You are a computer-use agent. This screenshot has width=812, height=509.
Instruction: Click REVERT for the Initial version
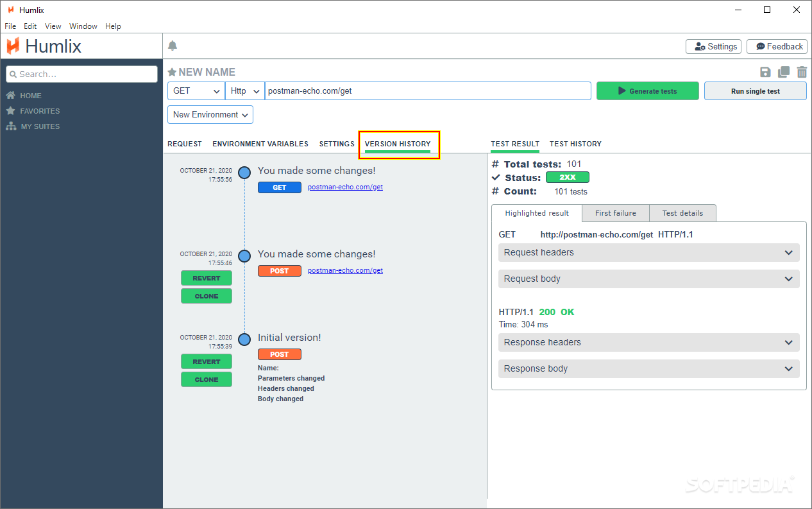click(x=207, y=361)
